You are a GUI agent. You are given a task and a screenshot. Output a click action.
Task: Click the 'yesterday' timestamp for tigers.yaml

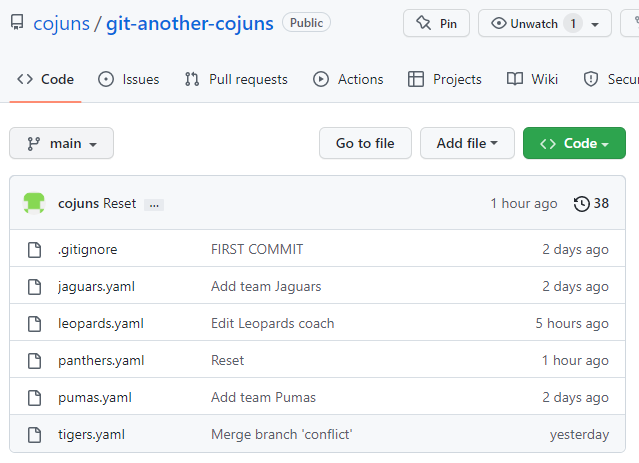(x=580, y=434)
